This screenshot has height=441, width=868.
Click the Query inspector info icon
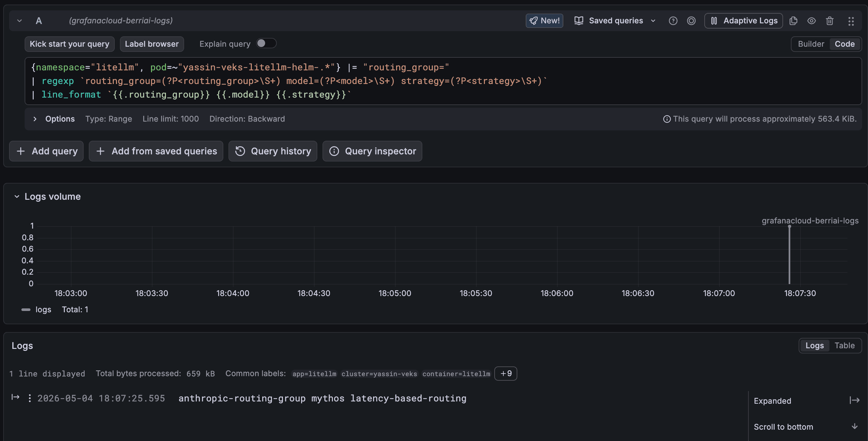tap(334, 151)
